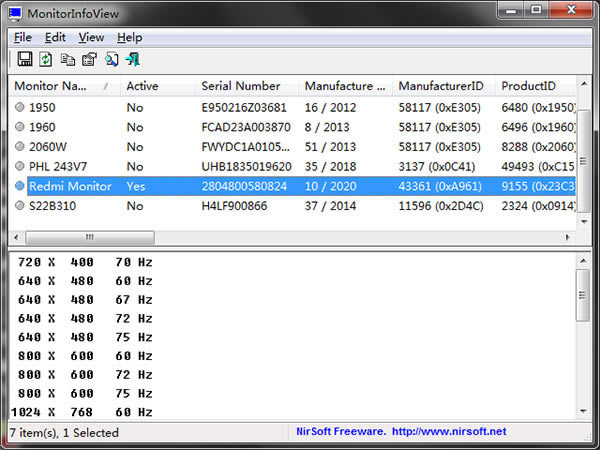Select the Redmi Monitor status icon

[20, 186]
